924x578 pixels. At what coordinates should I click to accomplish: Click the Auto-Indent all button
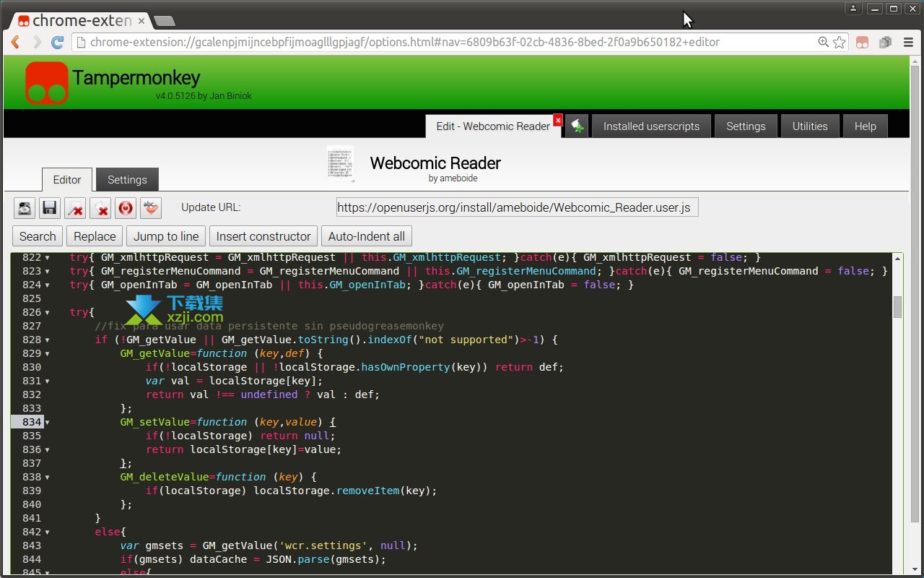[367, 236]
